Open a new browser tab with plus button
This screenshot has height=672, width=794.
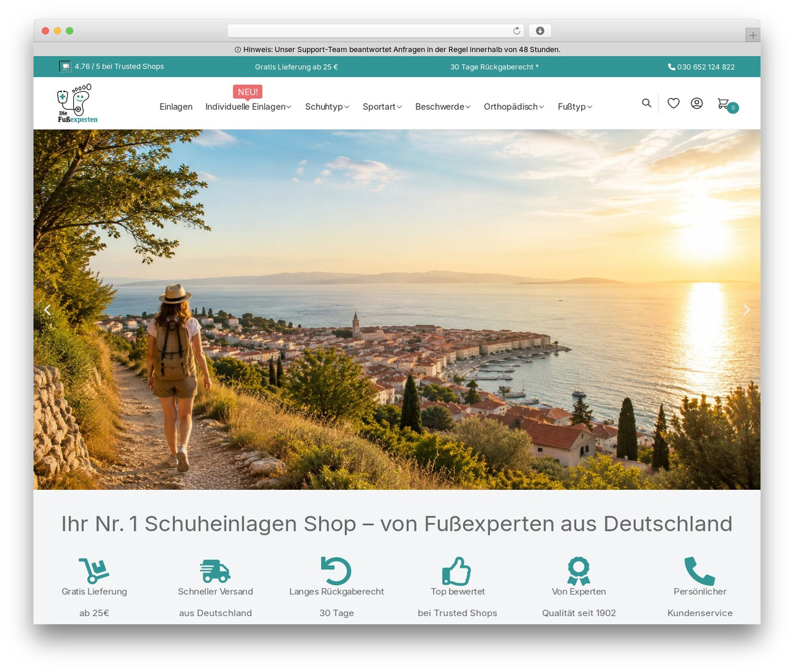[x=752, y=35]
